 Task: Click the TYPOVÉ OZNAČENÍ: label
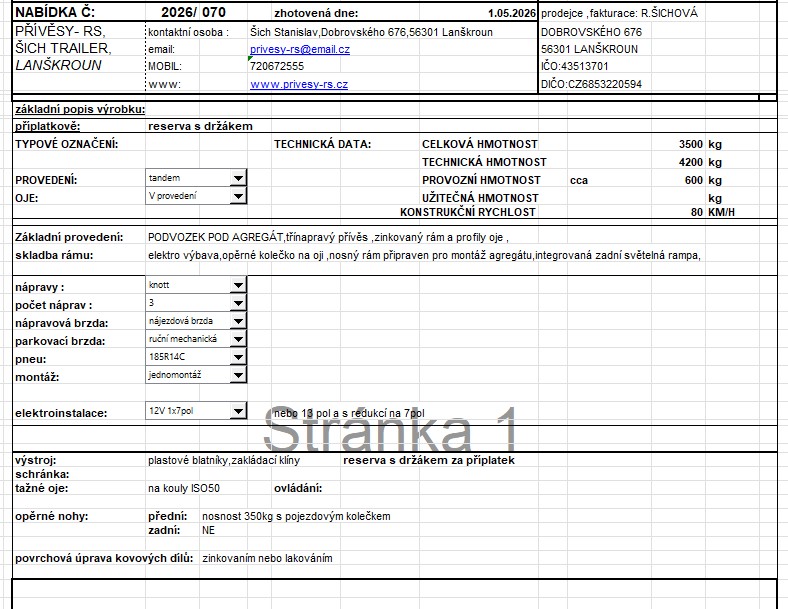66,144
